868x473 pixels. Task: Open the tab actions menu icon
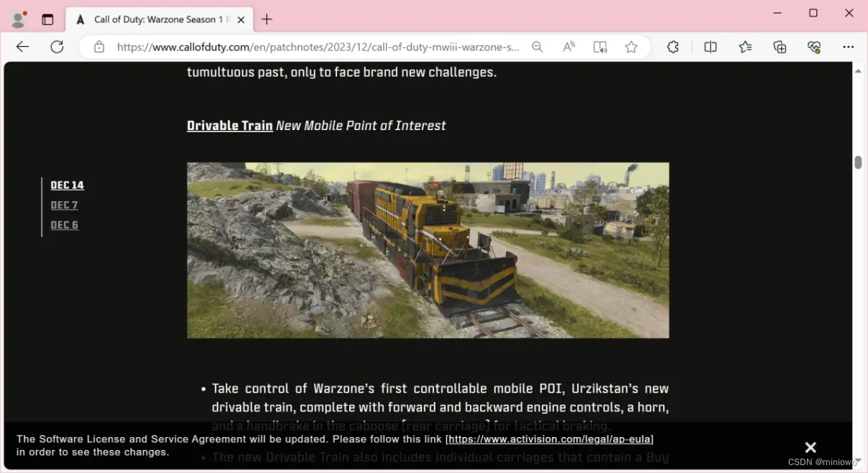point(47,19)
